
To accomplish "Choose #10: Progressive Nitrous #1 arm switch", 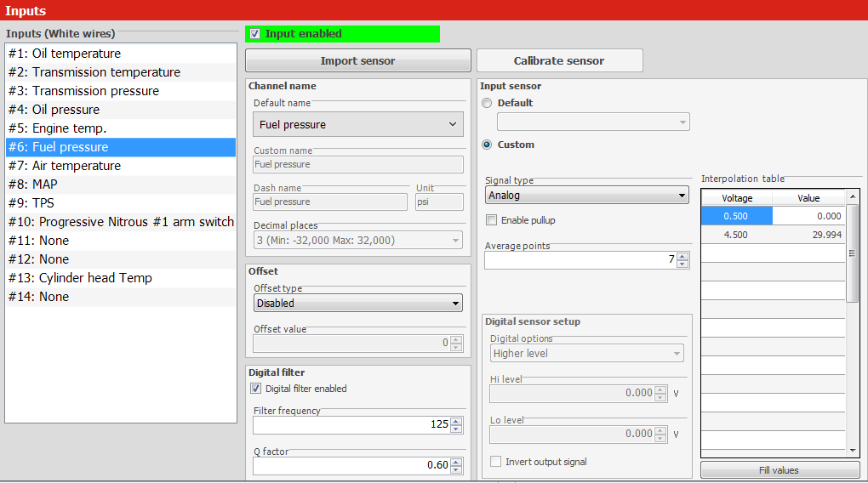I will (121, 222).
